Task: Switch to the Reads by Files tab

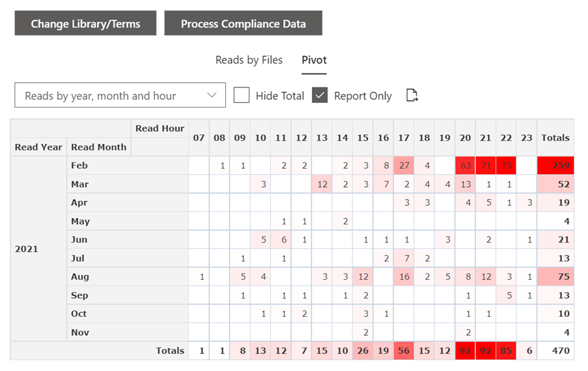Action: coord(249,60)
